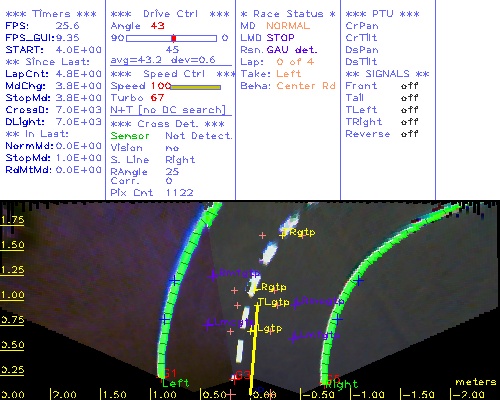Select the green Left lane label
500x400 pixels.
pyautogui.click(x=176, y=383)
